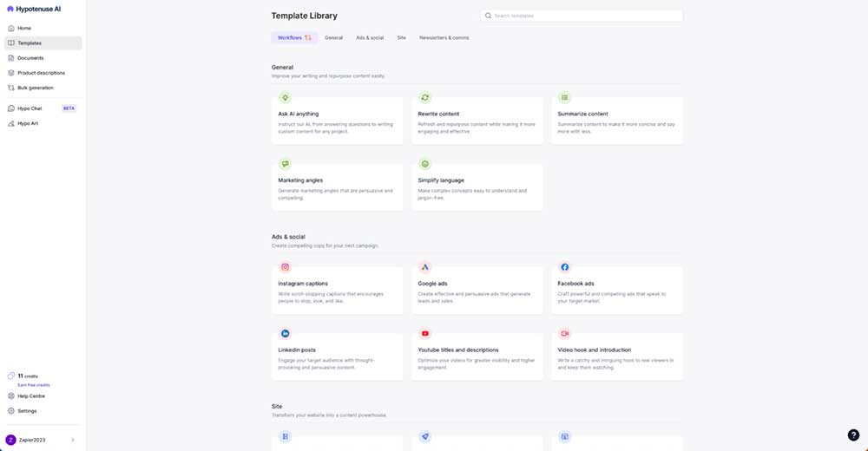Viewport: 868px width, 451px height.
Task: Open Home in the sidebar
Action: pos(43,28)
